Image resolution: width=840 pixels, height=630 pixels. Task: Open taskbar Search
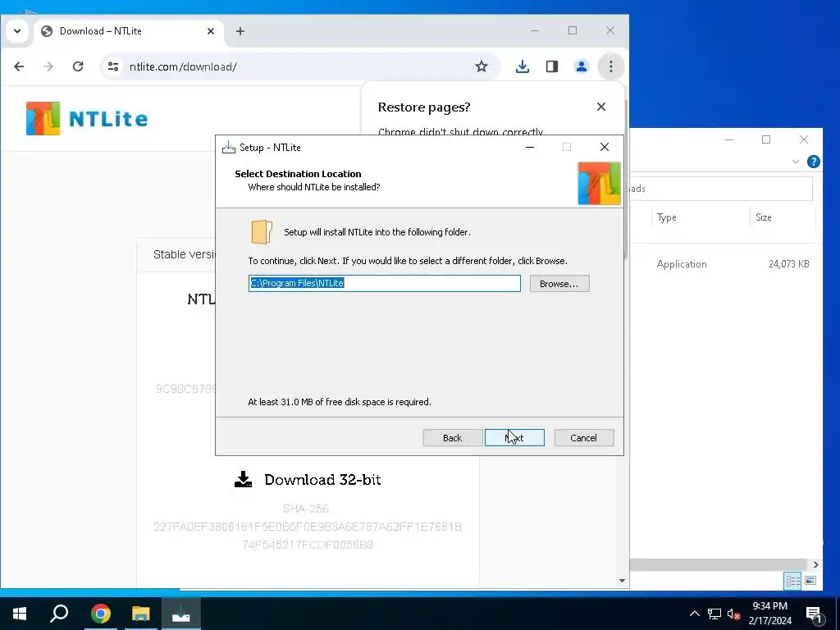click(x=59, y=614)
